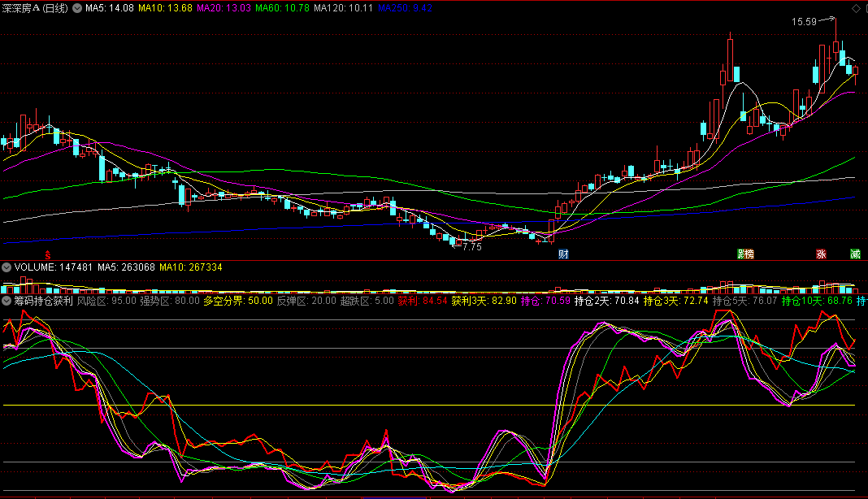Click the 强势区: 80.00 label
The height and width of the screenshot is (499, 868).
(x=169, y=301)
